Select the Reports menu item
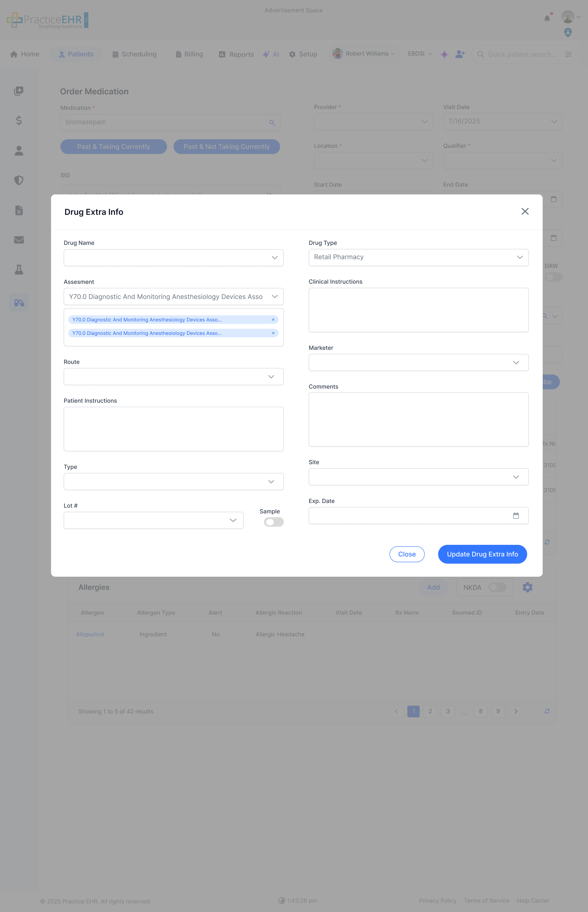This screenshot has height=912, width=588. 236,54
